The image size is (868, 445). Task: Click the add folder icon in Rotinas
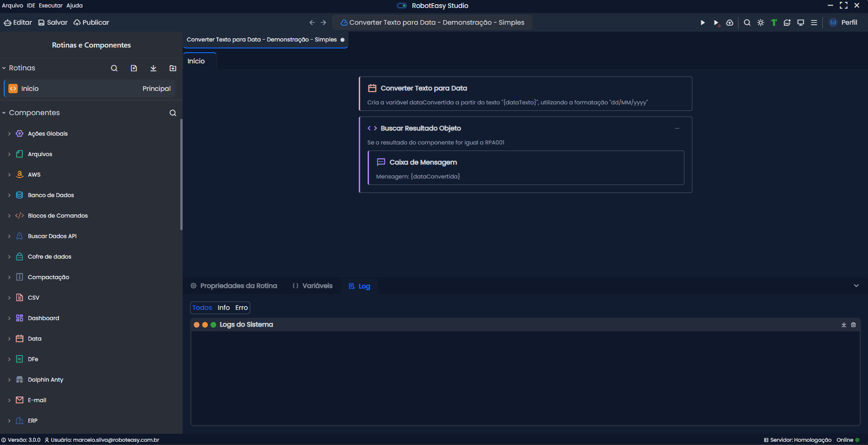click(173, 68)
